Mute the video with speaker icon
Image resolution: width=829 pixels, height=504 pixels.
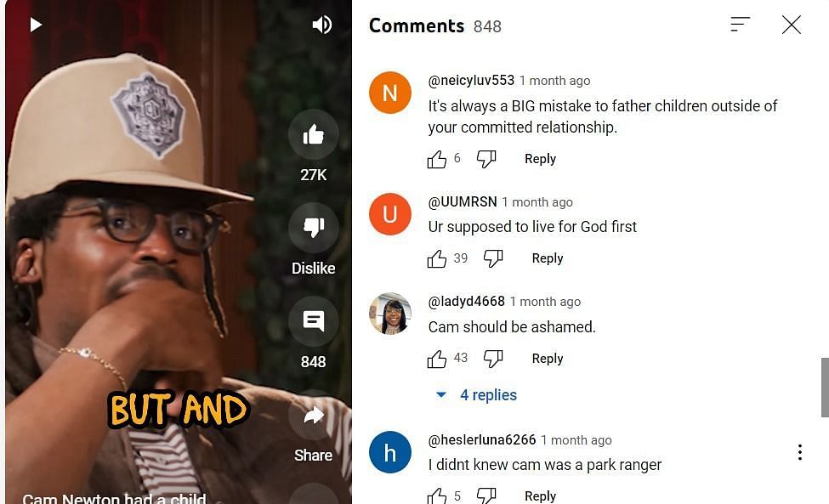pyautogui.click(x=322, y=25)
